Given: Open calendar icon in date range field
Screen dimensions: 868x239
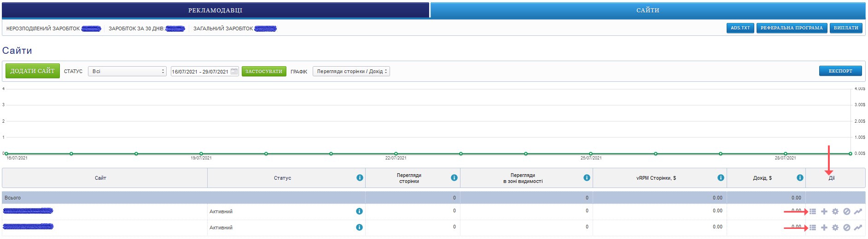Looking at the screenshot, I should [234, 71].
